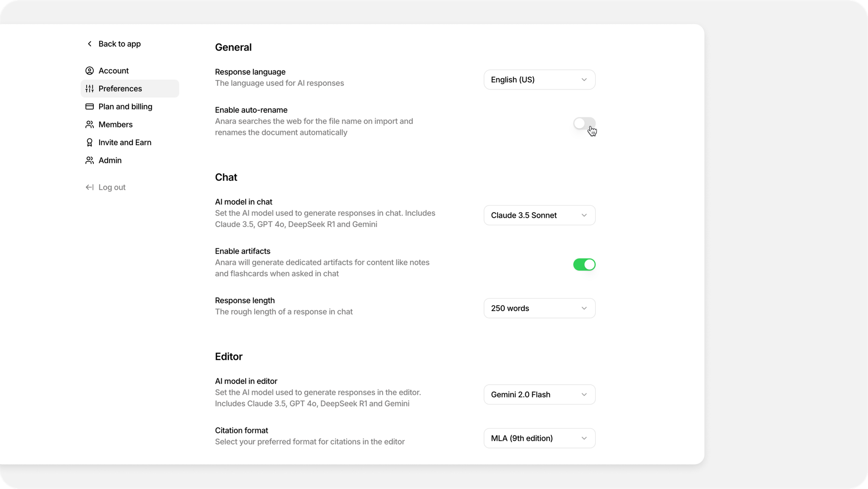Enable the auto-rename toggle
Screen dimensions: 868x489
coord(584,124)
